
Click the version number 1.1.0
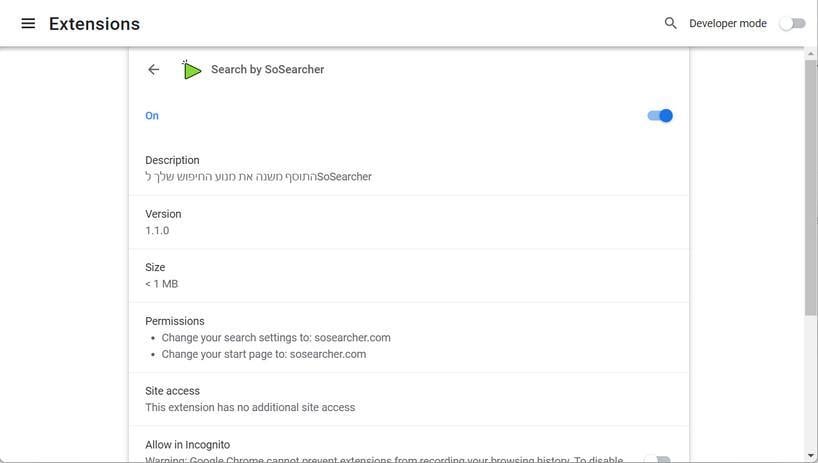pos(157,231)
